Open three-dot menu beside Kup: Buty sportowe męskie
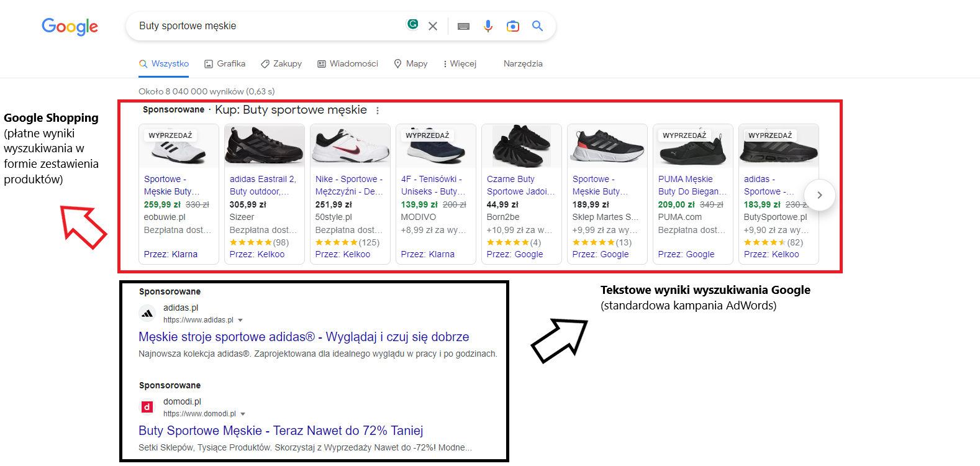 pos(378,111)
